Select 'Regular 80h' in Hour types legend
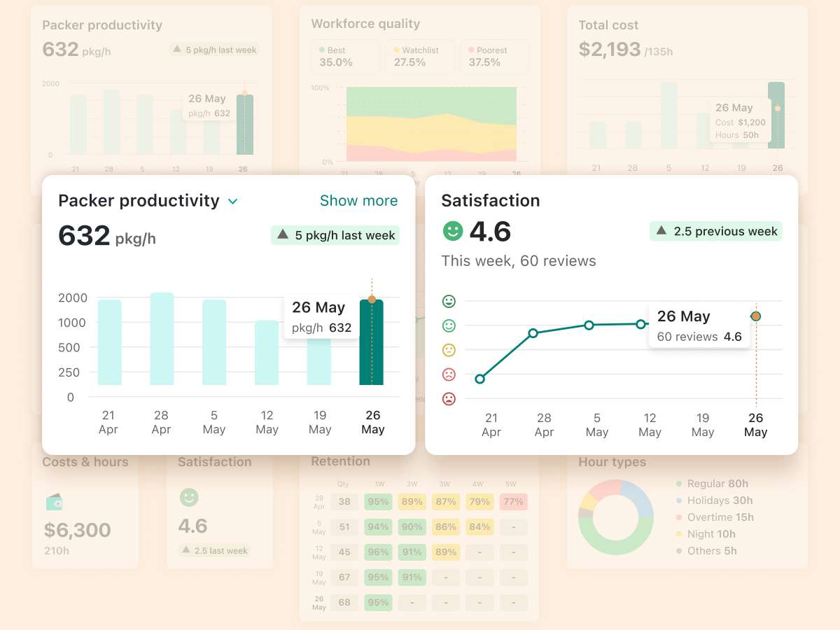 (x=717, y=484)
